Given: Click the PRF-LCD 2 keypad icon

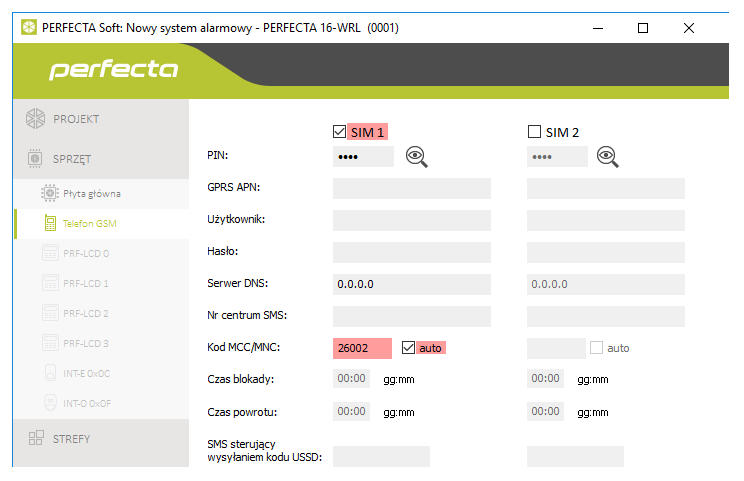Looking at the screenshot, I should [x=50, y=313].
